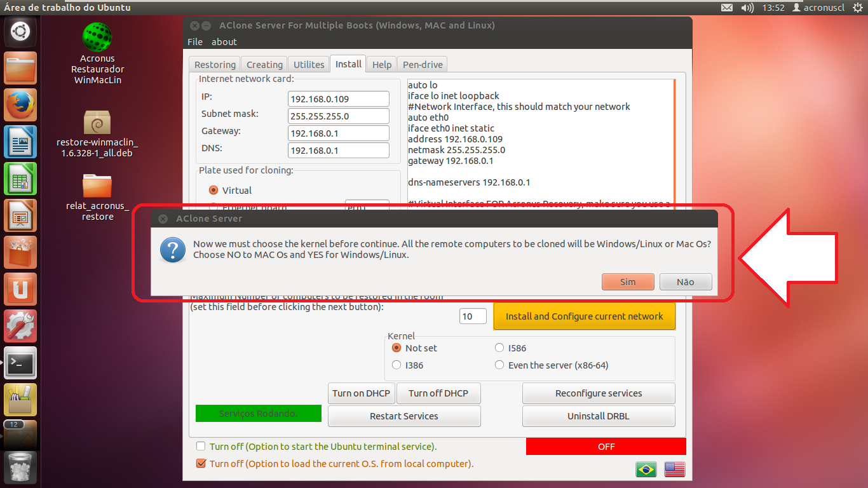Click the question mark dialog icon

[x=172, y=250]
